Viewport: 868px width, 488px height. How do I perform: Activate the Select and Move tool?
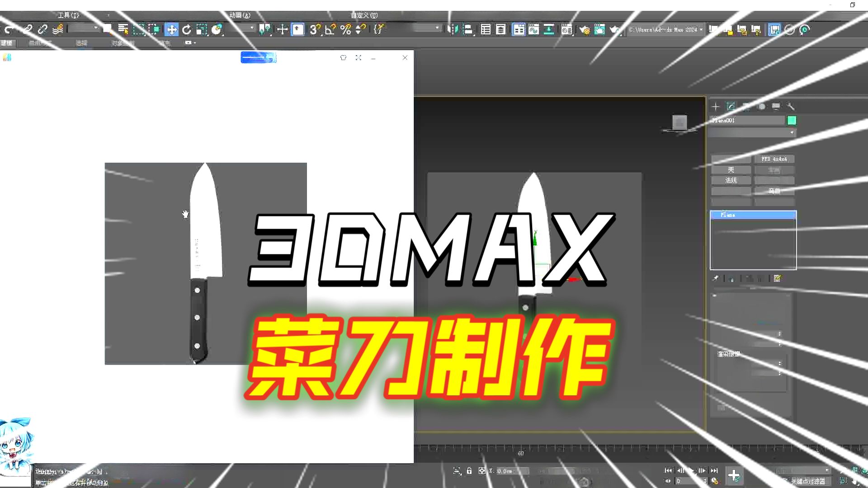pyautogui.click(x=171, y=30)
